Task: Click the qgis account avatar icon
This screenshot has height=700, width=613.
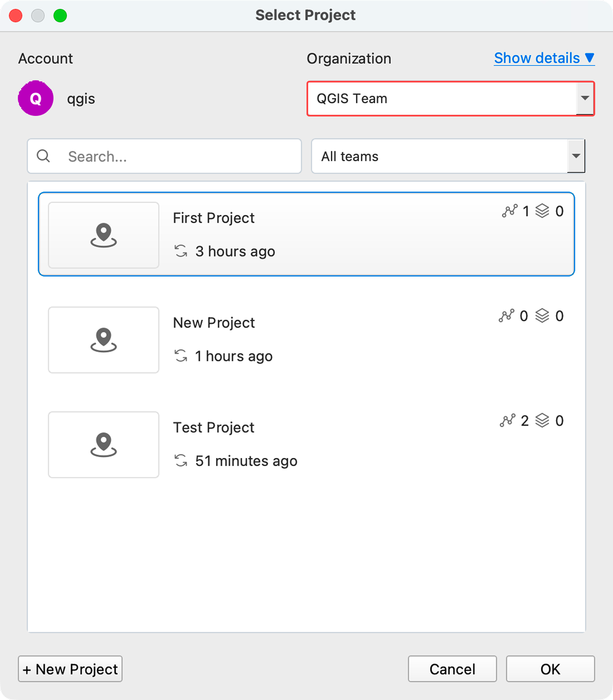Action: (x=36, y=98)
